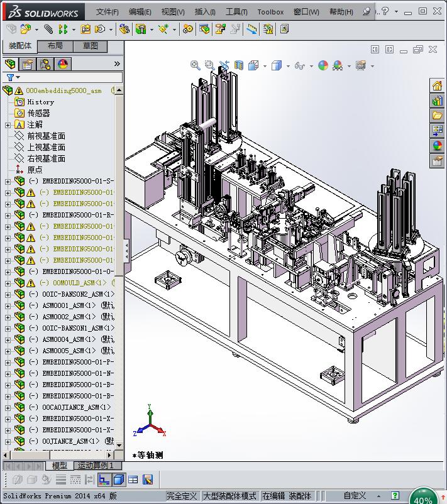Return to the Previous View

pyautogui.click(x=224, y=65)
